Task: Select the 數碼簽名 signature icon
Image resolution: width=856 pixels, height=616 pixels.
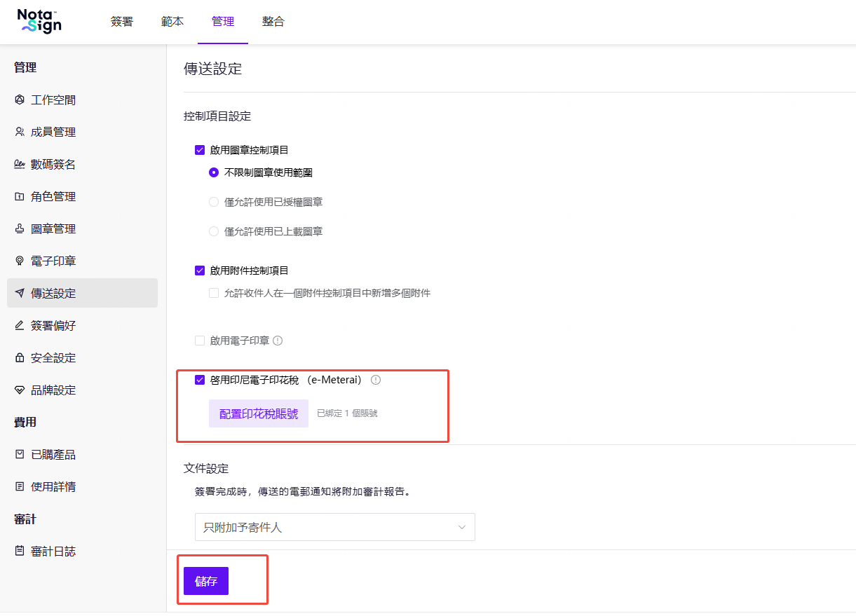Action: click(20, 164)
